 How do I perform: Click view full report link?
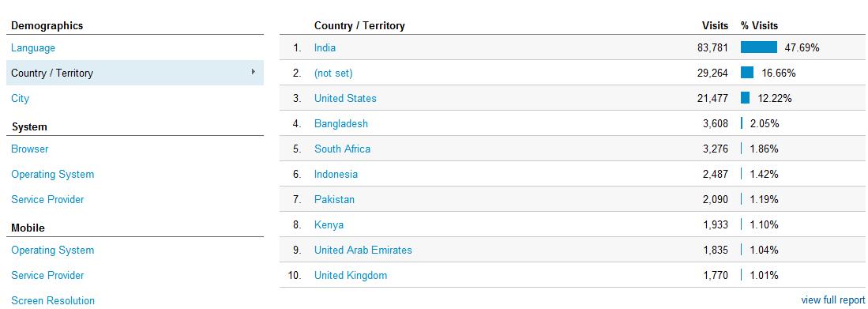833,300
